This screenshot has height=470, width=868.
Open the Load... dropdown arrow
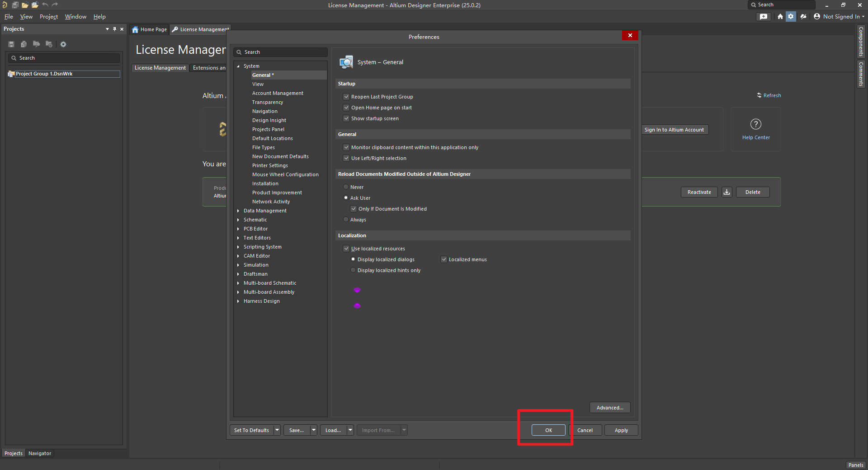[x=350, y=430]
